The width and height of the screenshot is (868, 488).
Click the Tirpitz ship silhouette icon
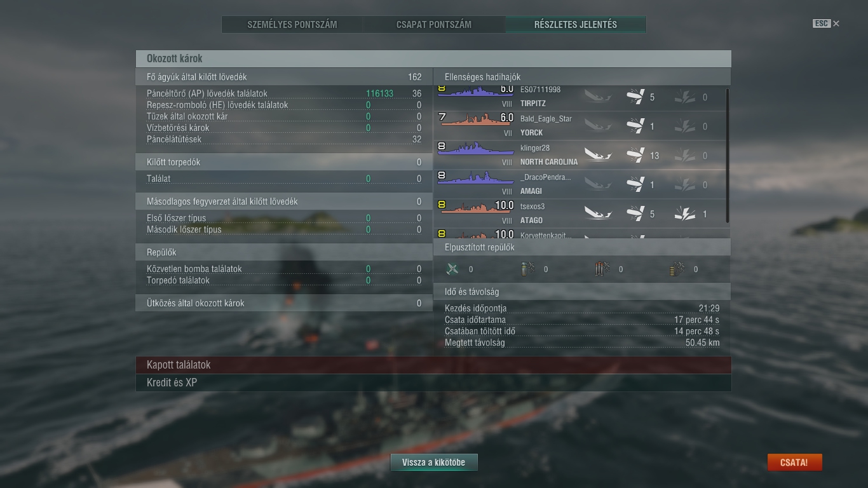[475, 92]
